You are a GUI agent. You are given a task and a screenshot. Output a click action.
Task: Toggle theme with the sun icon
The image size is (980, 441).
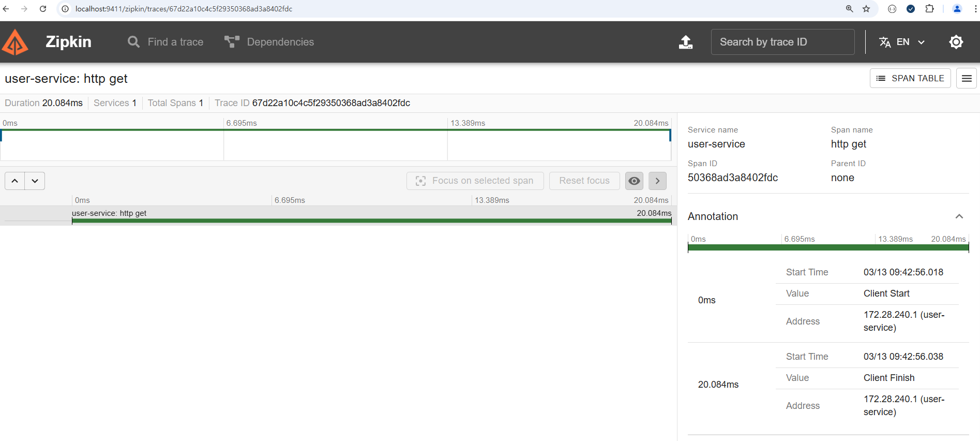point(956,42)
